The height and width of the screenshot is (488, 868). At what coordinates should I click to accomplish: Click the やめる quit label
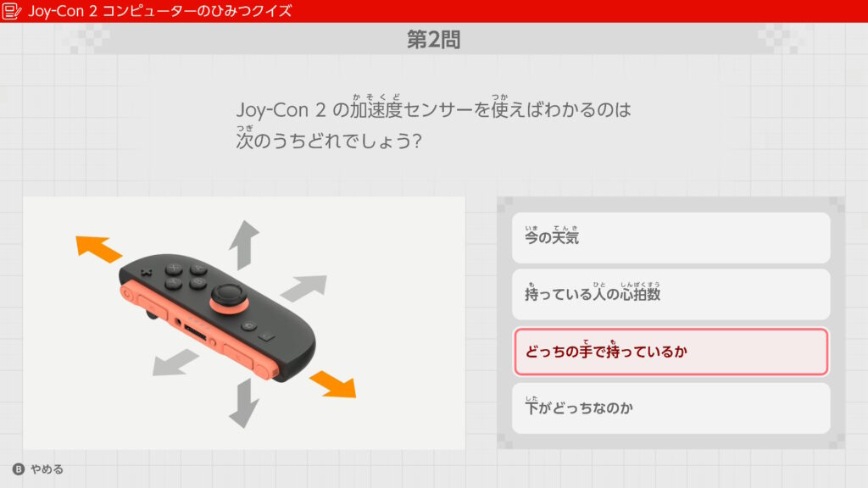(47, 469)
